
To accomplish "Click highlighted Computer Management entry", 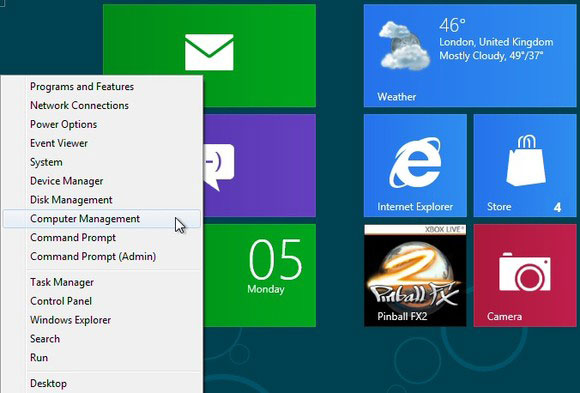I will pyautogui.click(x=102, y=219).
